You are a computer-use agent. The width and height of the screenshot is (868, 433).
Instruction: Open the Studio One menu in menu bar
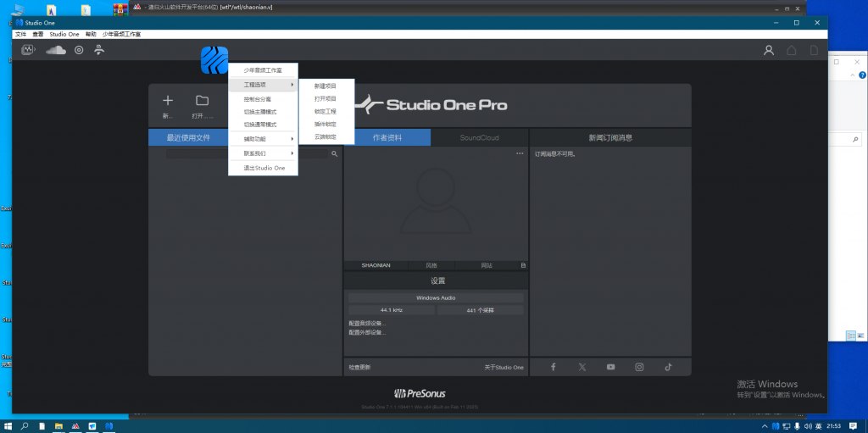coord(64,35)
